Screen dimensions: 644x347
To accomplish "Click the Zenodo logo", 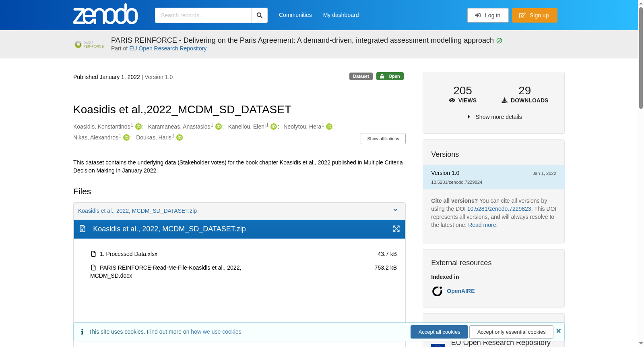I will point(105,14).
